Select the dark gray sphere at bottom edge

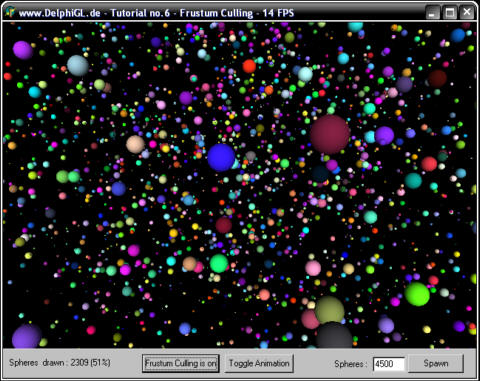334,335
